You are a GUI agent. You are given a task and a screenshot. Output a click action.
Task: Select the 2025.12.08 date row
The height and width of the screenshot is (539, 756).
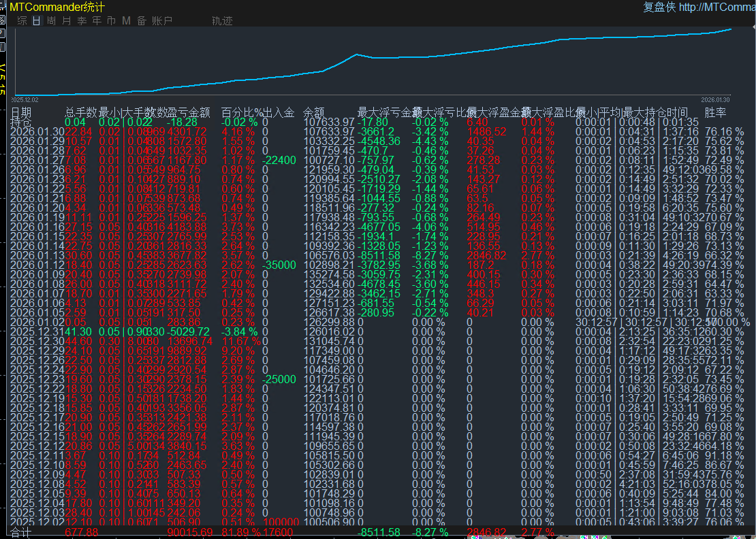378,484
